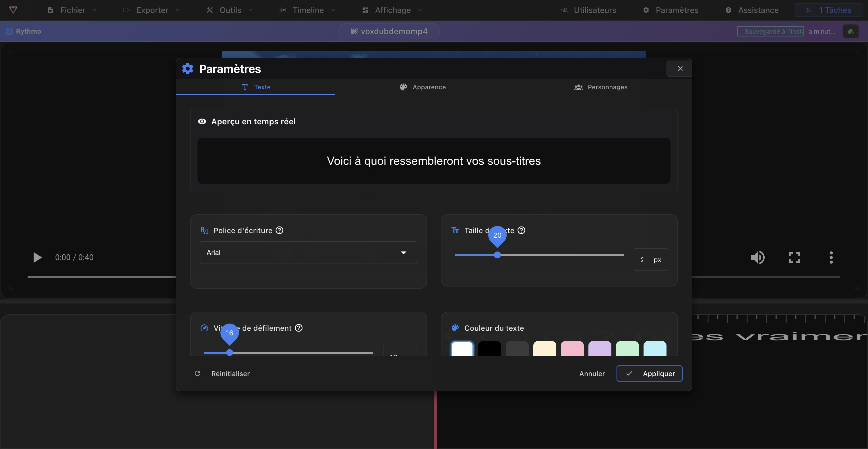
Task: Play the video in the player
Action: 37,258
